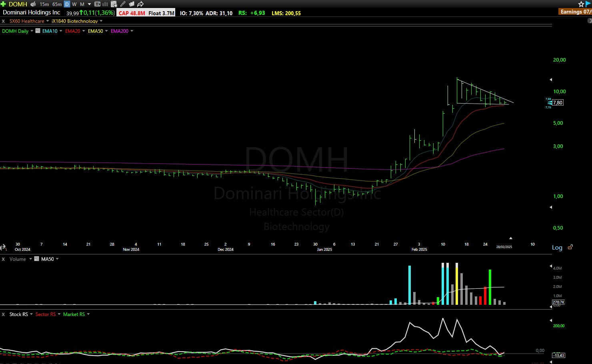Click the star favorite icon
The image size is (592, 364).
point(581,4)
